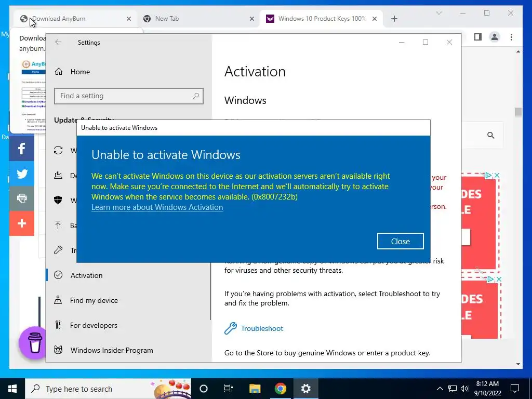This screenshot has width=532, height=399.
Task: Show hidden tray icons chevron
Action: point(440,389)
